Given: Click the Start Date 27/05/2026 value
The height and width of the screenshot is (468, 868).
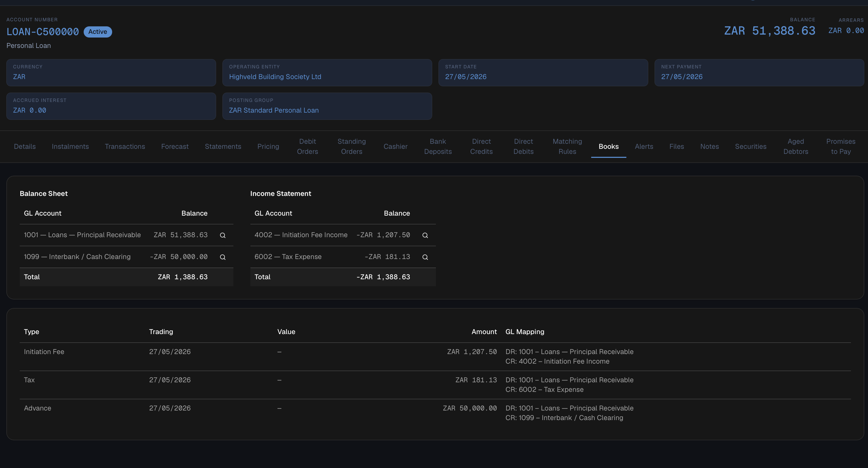Looking at the screenshot, I should pyautogui.click(x=466, y=77).
